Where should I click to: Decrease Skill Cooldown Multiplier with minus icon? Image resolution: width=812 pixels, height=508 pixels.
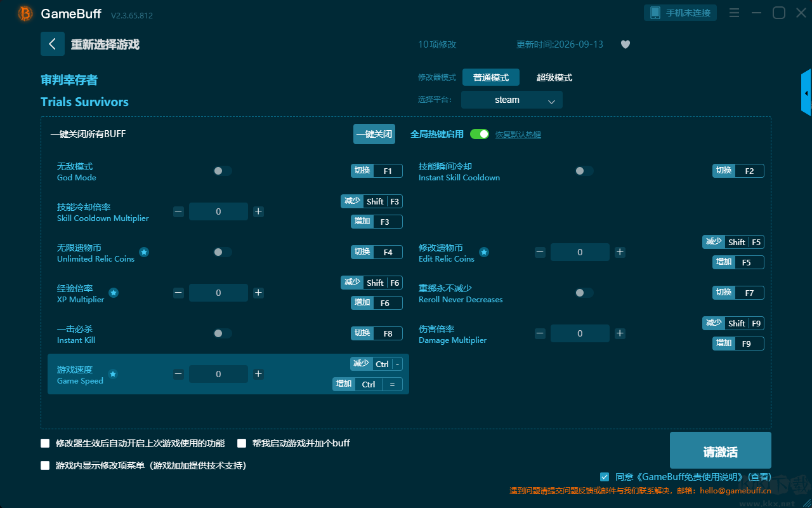(x=178, y=211)
